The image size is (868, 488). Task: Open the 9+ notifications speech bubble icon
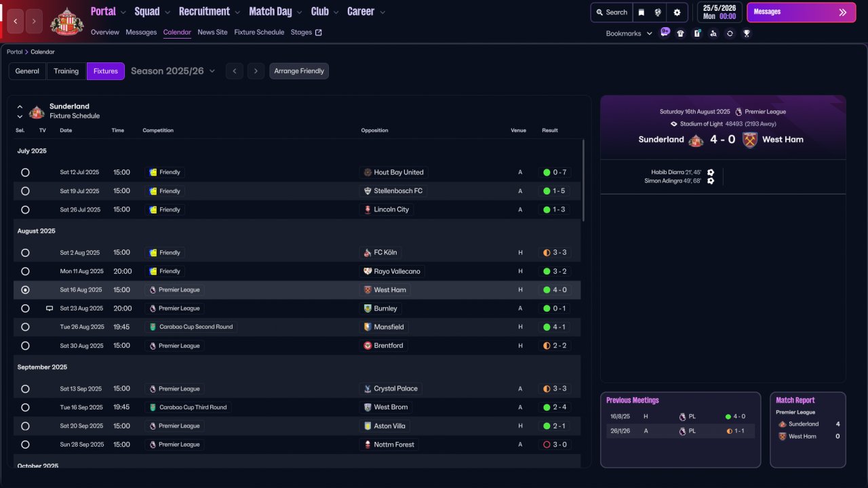(x=665, y=33)
